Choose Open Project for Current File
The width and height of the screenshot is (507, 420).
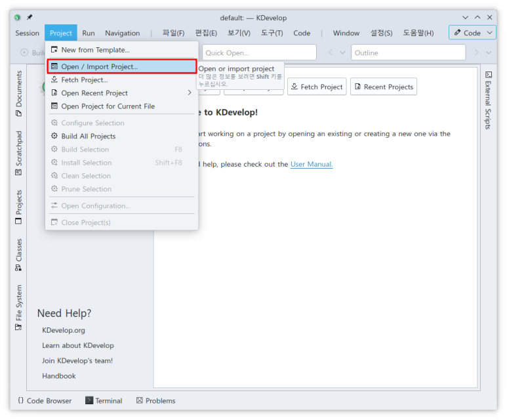[x=122, y=106]
